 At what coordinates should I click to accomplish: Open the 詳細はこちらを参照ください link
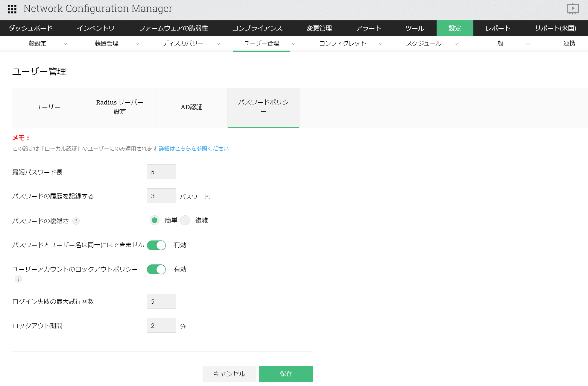coord(194,149)
